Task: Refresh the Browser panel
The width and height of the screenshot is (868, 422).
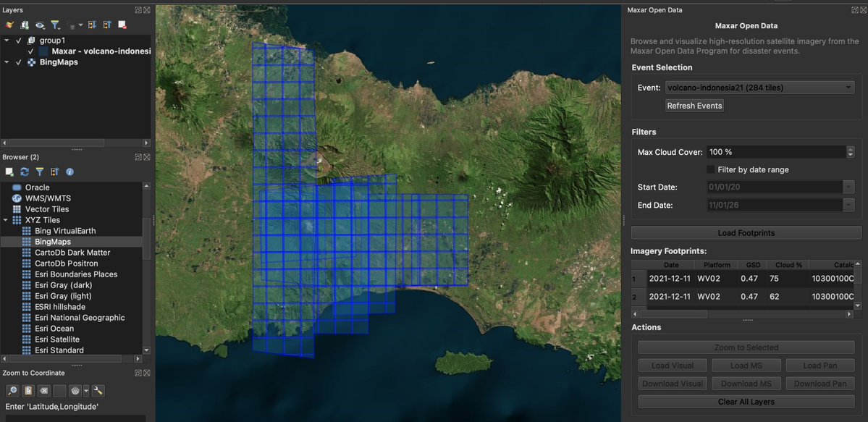Action: [x=25, y=172]
